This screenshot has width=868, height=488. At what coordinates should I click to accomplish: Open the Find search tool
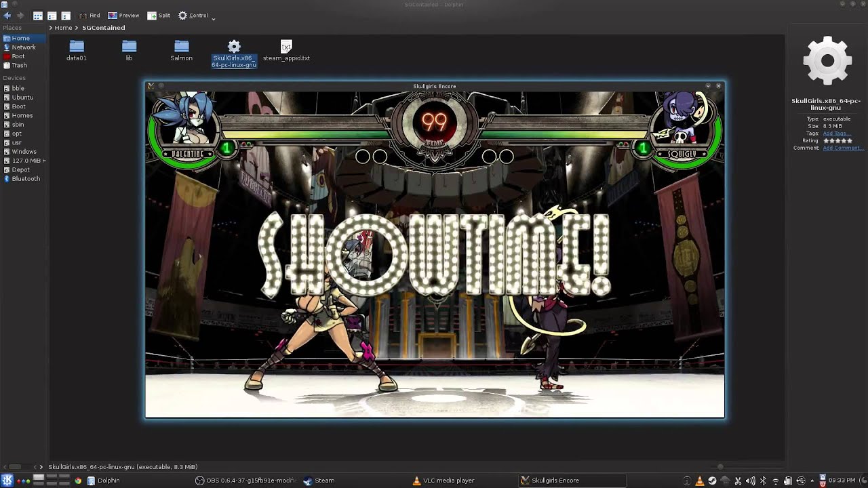point(89,15)
